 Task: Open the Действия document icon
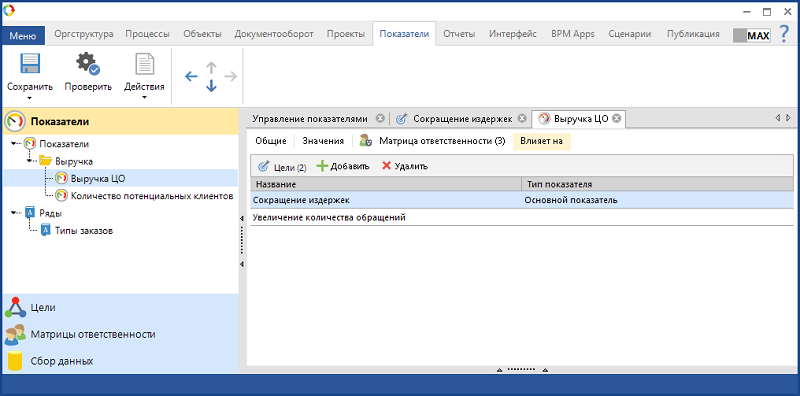(144, 64)
